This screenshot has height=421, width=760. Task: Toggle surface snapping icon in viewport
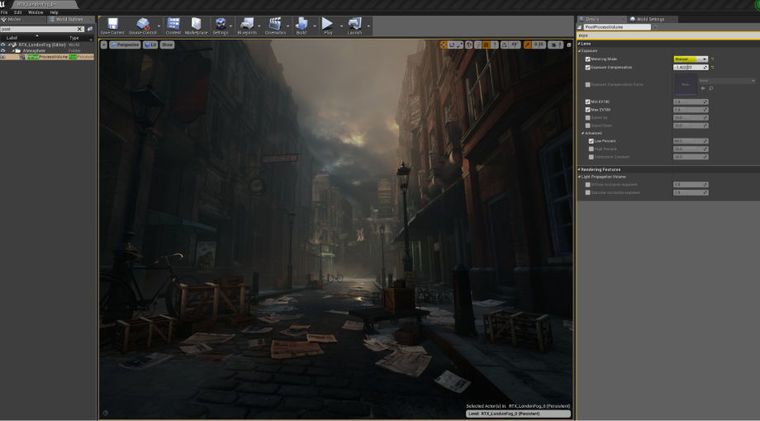pyautogui.click(x=478, y=45)
